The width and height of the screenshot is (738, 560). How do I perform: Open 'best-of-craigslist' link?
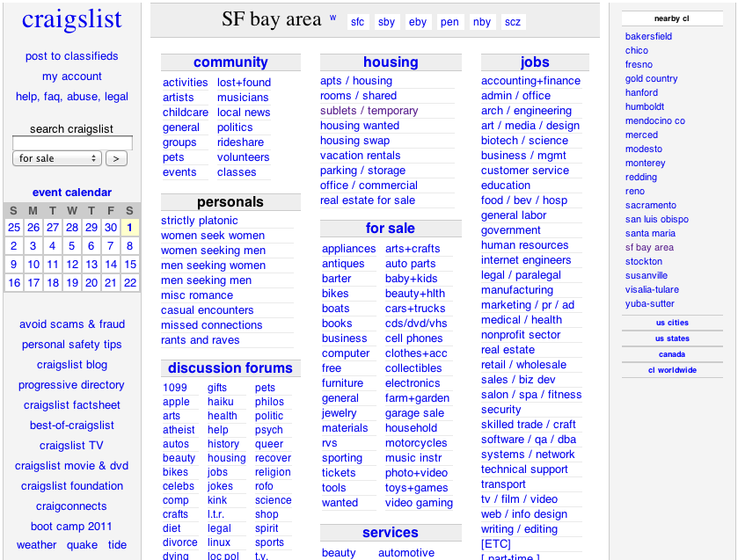pyautogui.click(x=72, y=425)
